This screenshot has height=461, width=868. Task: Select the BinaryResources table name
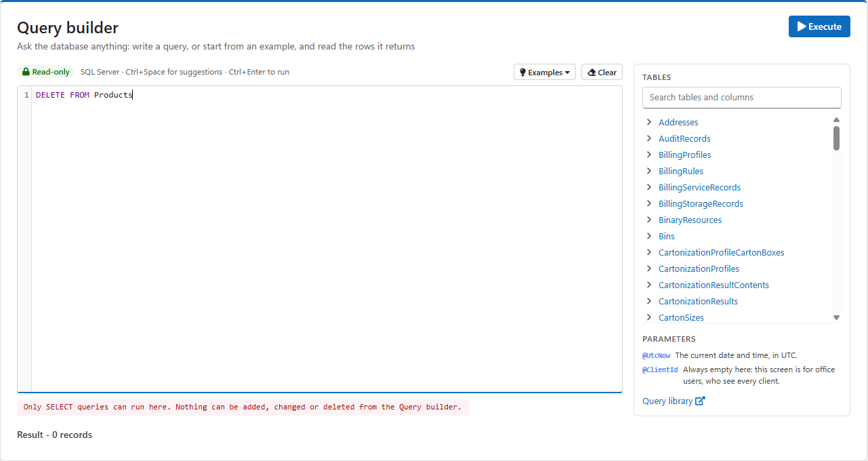pyautogui.click(x=690, y=220)
